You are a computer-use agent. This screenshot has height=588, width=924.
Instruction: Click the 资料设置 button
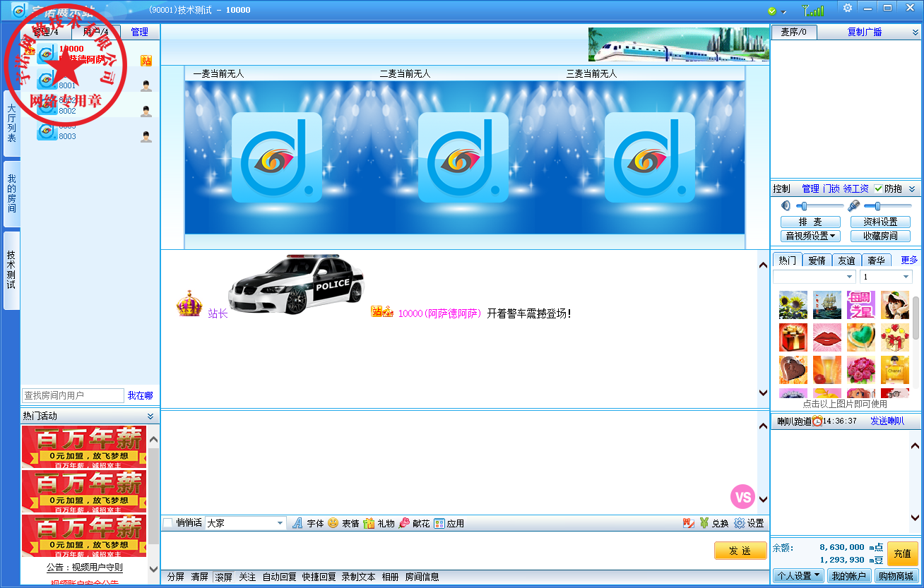point(880,222)
